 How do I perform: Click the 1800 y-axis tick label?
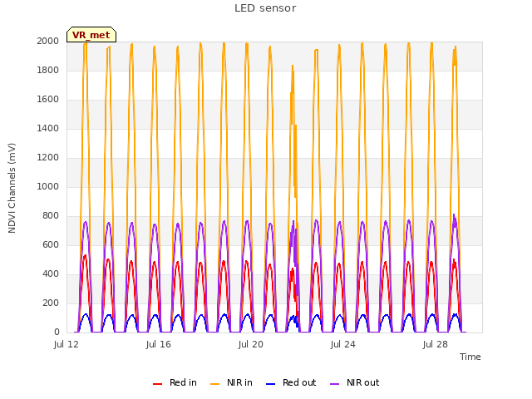point(48,70)
